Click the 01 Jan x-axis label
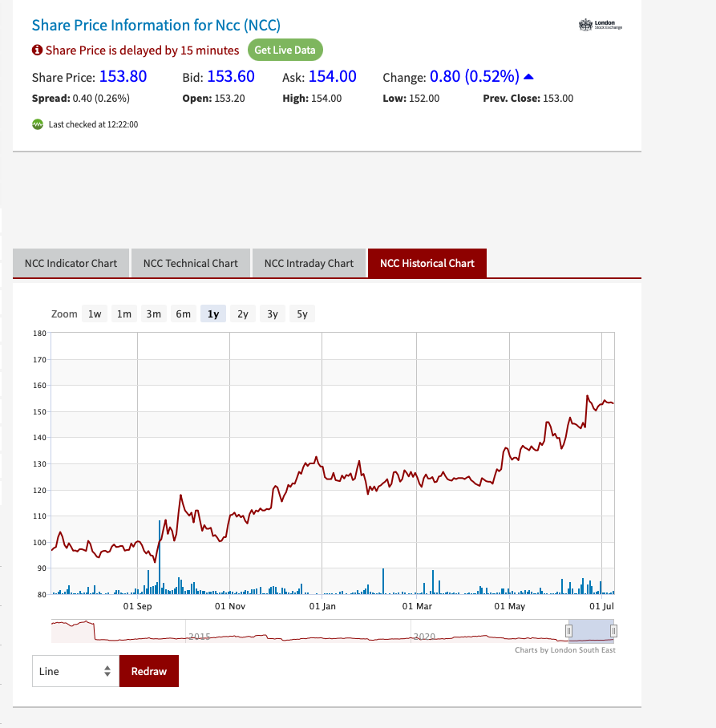The width and height of the screenshot is (716, 728). [x=322, y=606]
